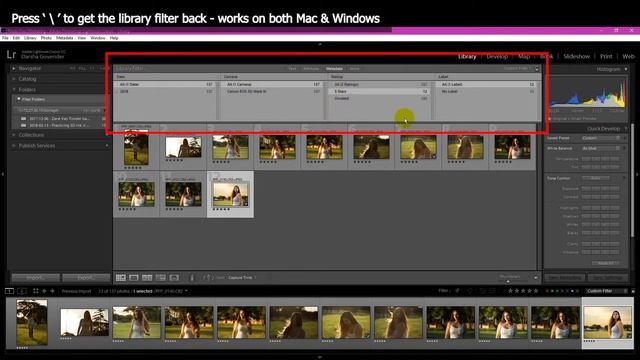Collapse the Histogram panel

point(626,69)
